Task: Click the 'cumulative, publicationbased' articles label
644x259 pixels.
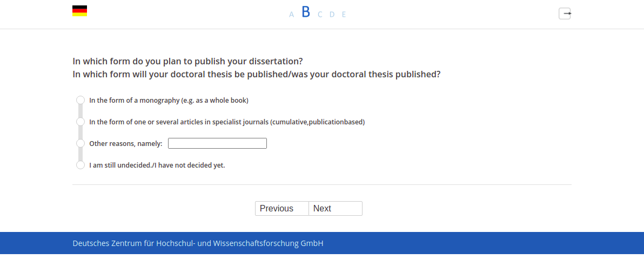Action: click(227, 122)
